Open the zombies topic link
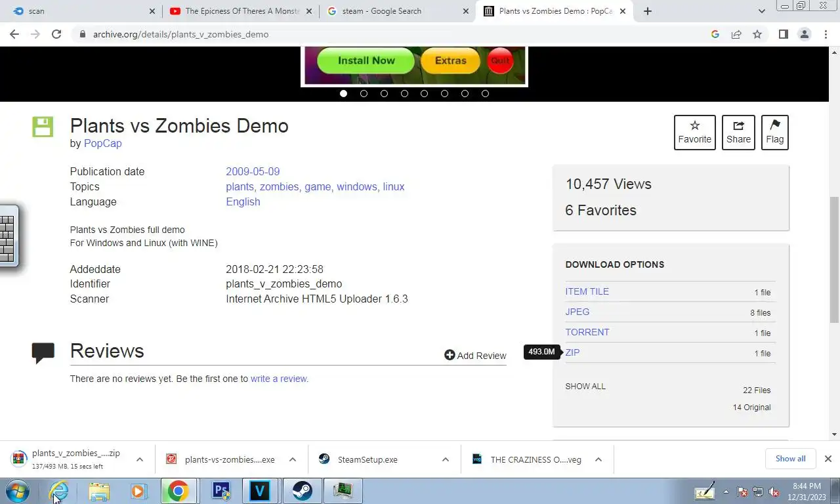This screenshot has height=504, width=840. pos(279,186)
